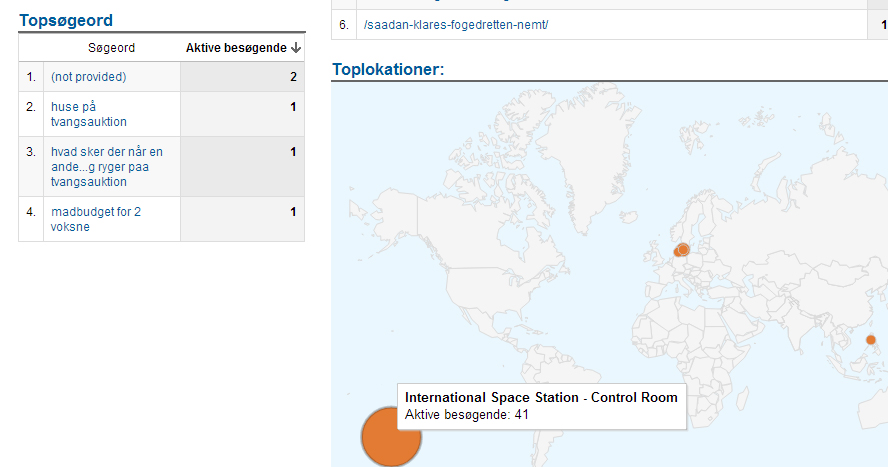The width and height of the screenshot is (888, 467).
Task: Click the orange location dot over Denmark
Action: coord(683,248)
